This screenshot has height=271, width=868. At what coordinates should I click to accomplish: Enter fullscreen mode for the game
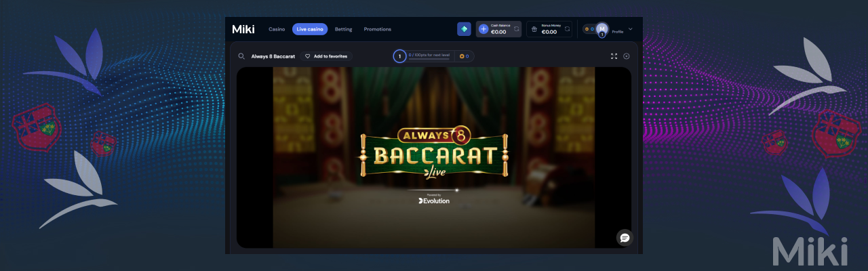click(x=614, y=56)
